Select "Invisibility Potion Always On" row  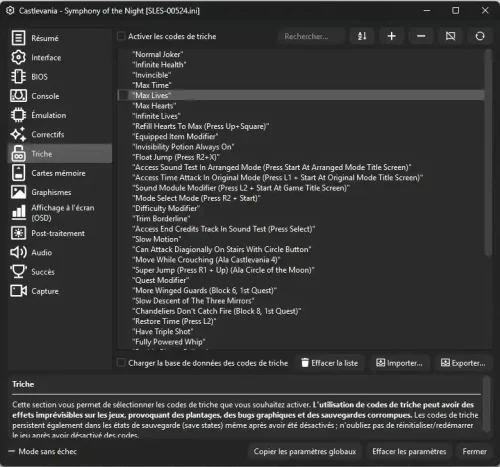coord(301,147)
